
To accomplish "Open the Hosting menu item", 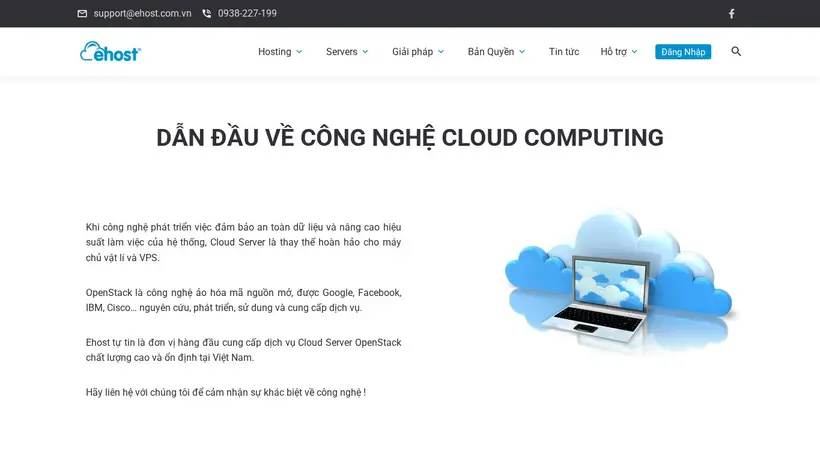I will coord(275,52).
